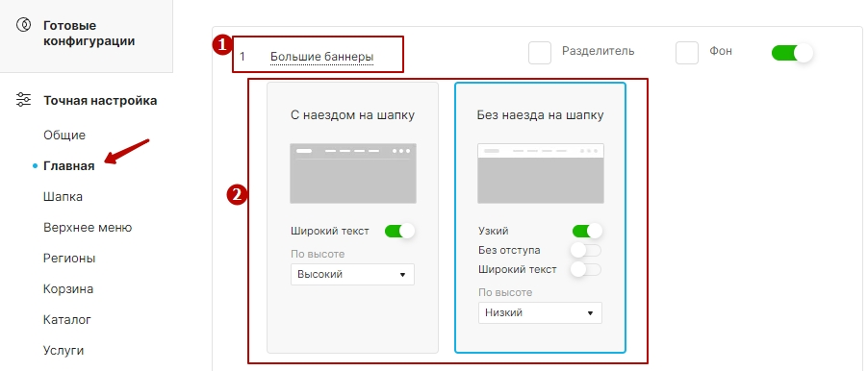This screenshot has height=371, width=868.
Task: Click the Готовые конфигурации circle icon
Action: (24, 25)
